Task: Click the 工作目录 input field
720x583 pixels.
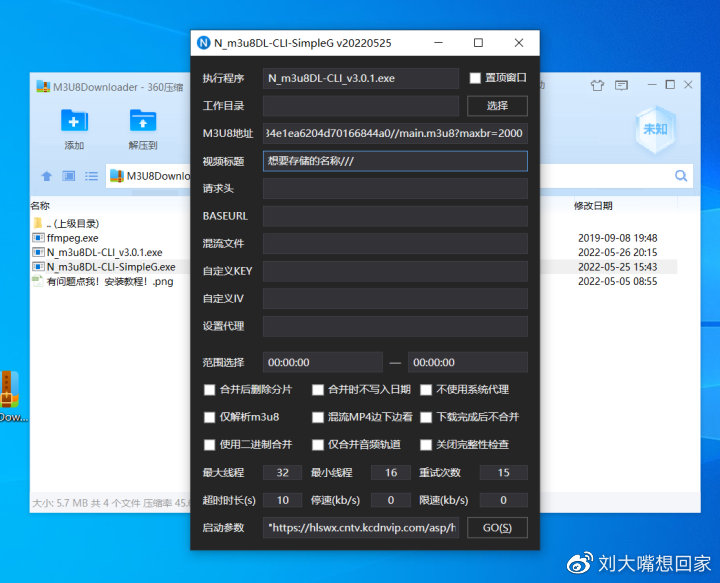Action: tap(361, 106)
